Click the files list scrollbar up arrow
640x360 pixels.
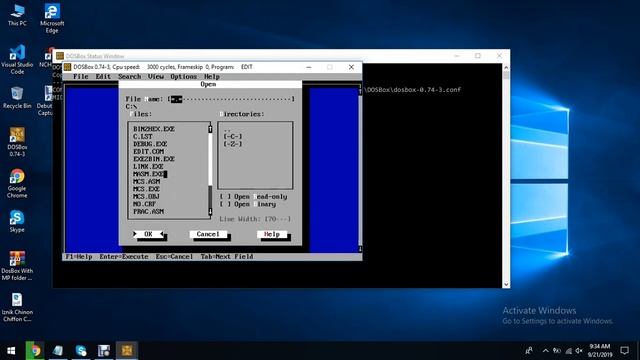click(210, 129)
